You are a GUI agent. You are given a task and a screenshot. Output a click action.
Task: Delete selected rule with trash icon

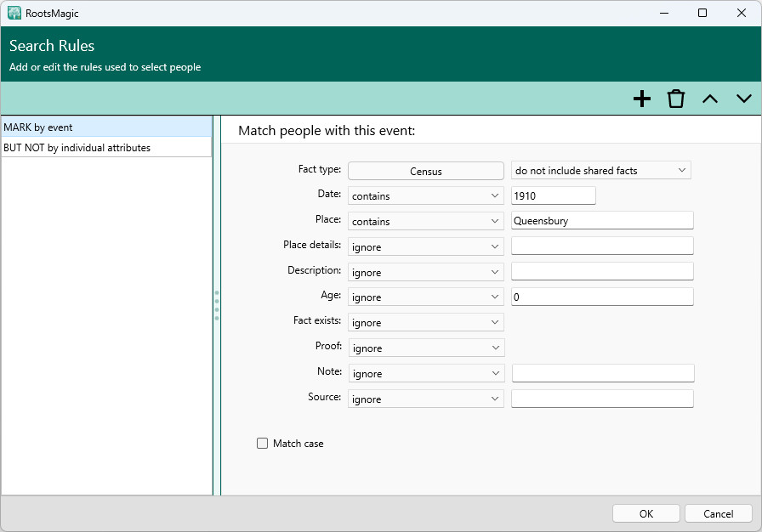(676, 99)
